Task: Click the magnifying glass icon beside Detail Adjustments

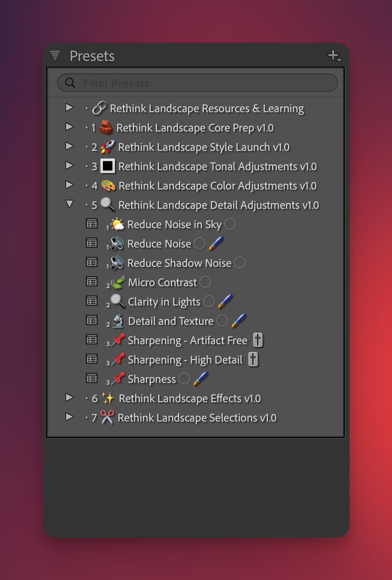Action: point(108,205)
